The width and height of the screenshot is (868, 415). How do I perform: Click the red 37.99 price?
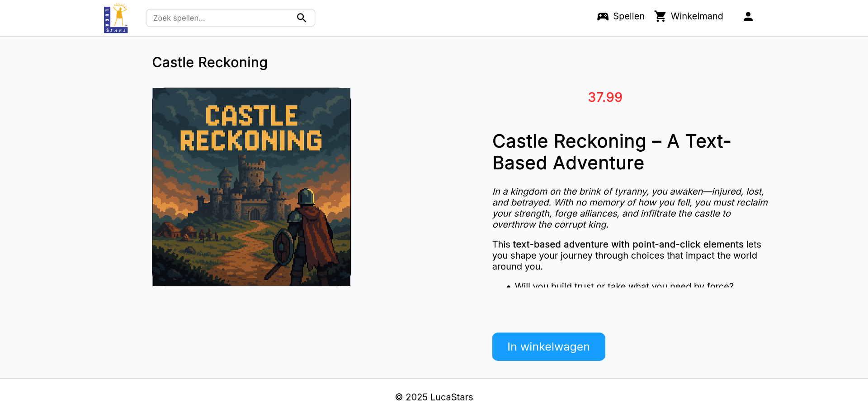(605, 97)
